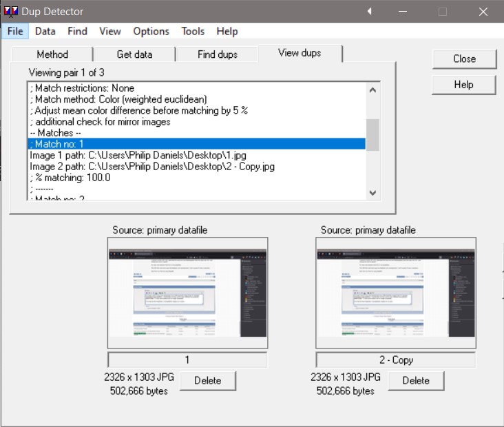The height and width of the screenshot is (427, 504).
Task: Open the Find menu
Action: [78, 31]
